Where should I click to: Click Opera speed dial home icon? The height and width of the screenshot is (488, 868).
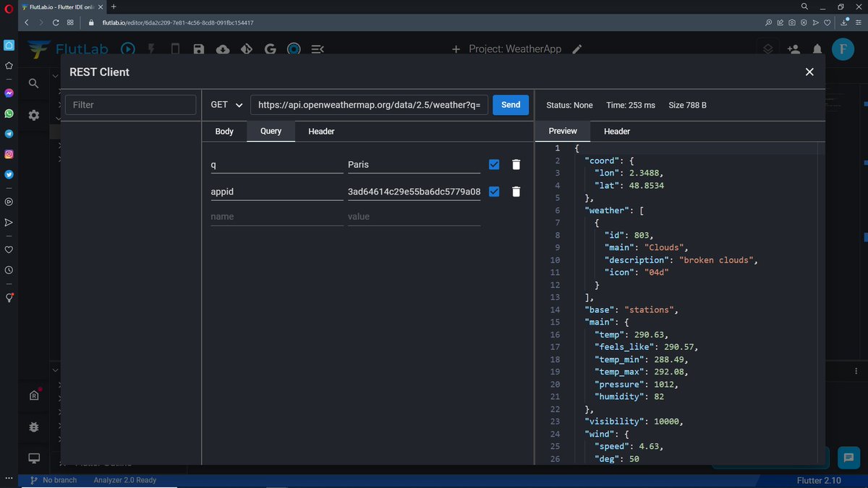9,45
